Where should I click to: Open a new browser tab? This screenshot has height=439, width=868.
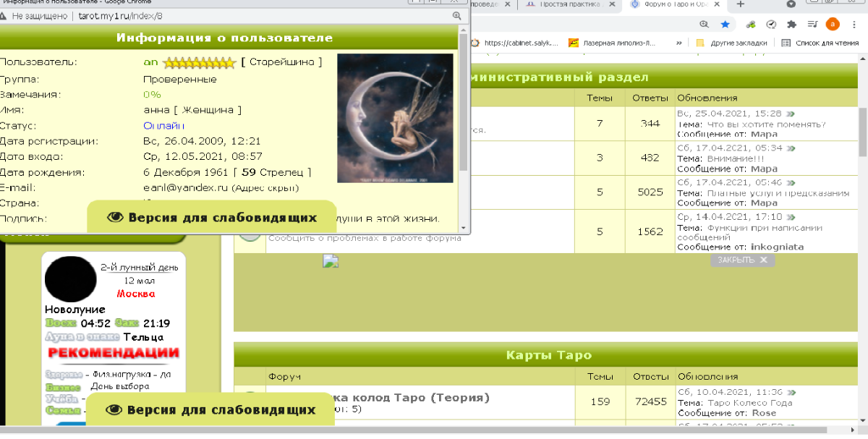point(740,4)
